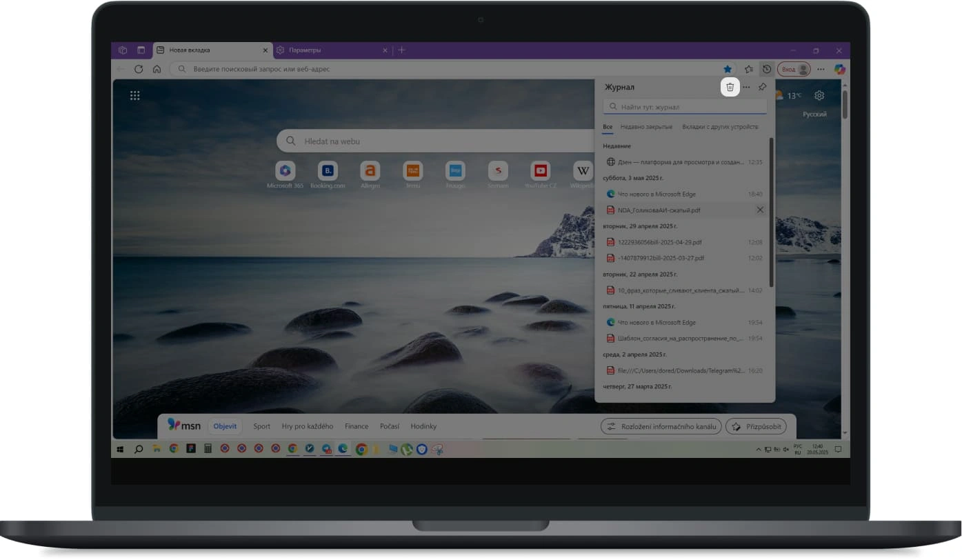The image size is (962, 560).
Task: Click the Přizpůsobit button
Action: pos(756,426)
